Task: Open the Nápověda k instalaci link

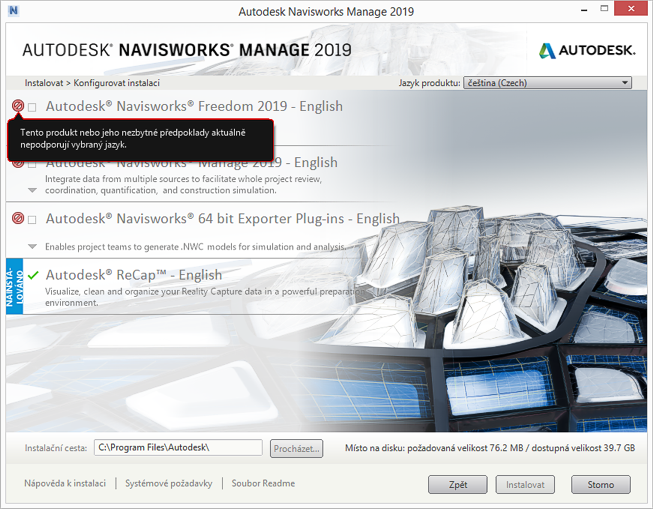Action: (65, 483)
